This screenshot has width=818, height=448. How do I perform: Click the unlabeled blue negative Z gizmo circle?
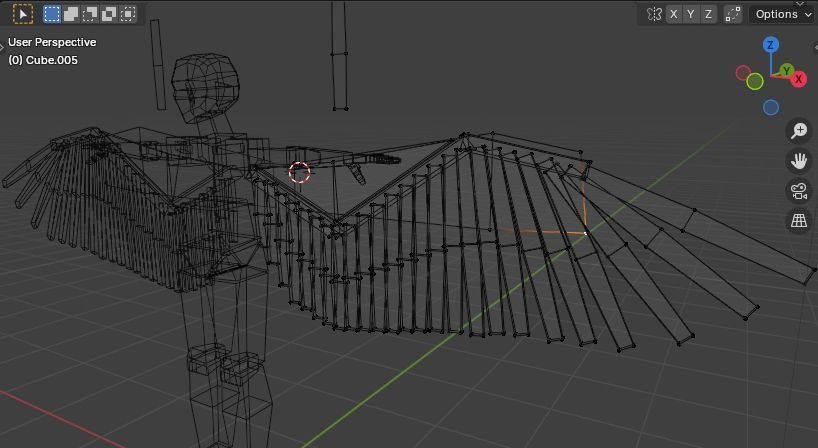pyautogui.click(x=771, y=107)
